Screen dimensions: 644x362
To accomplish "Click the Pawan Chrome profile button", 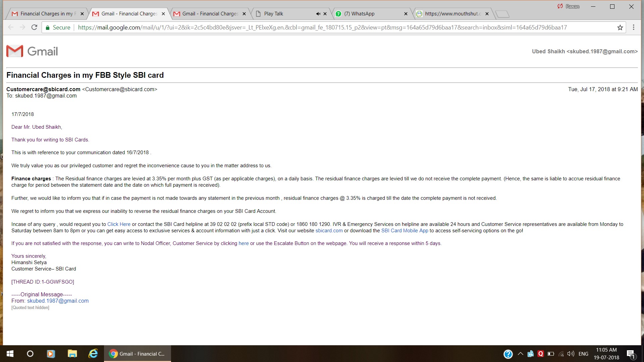I will tap(568, 6).
